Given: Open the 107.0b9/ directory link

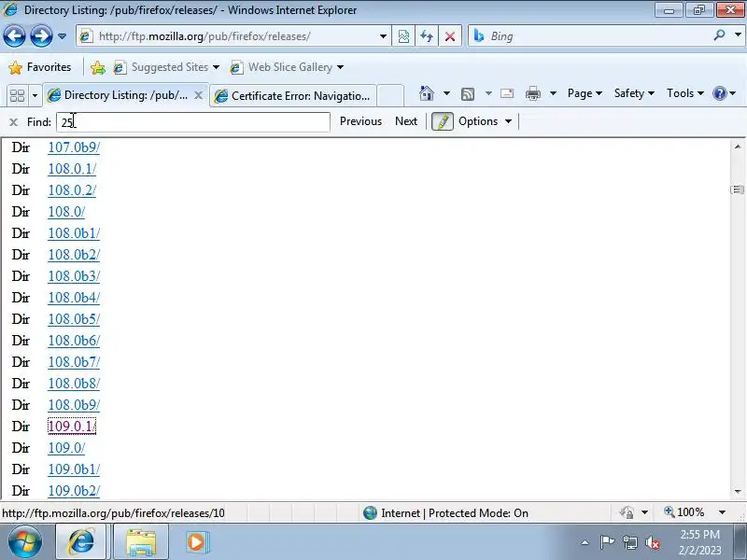Looking at the screenshot, I should (74, 147).
